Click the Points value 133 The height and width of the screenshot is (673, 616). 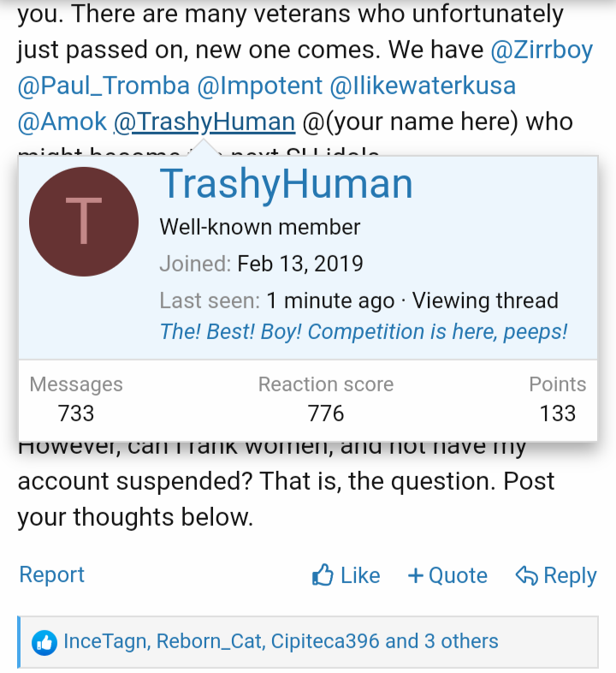(x=558, y=414)
